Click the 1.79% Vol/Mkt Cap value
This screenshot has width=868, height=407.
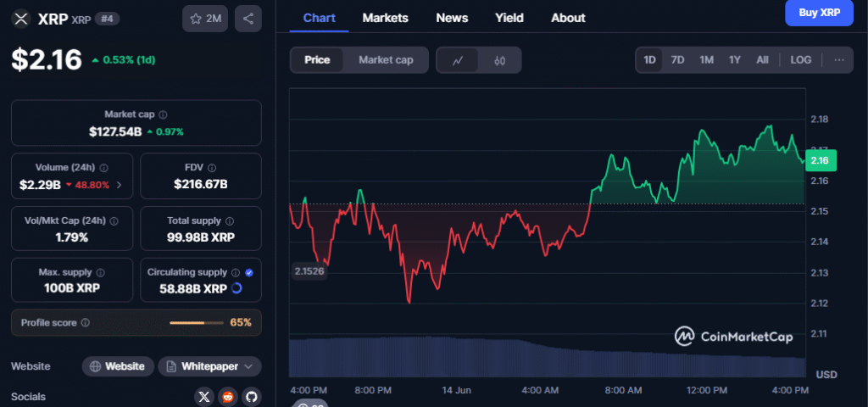tap(72, 237)
